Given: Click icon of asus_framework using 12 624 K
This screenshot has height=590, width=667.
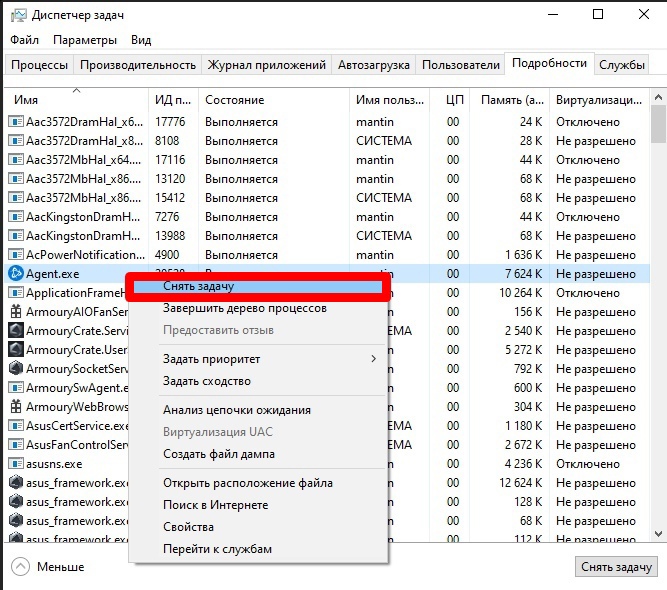Looking at the screenshot, I should 16,483.
